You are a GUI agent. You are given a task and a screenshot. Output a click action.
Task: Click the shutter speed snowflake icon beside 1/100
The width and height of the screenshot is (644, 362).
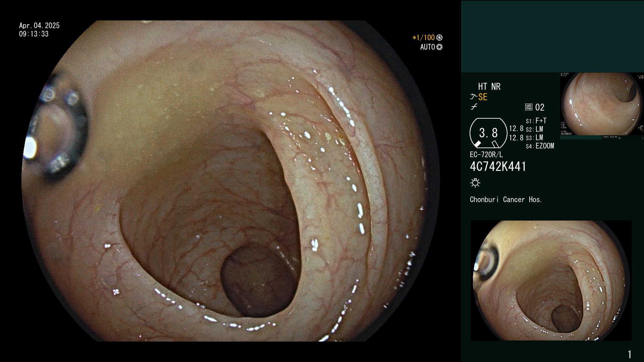[439, 38]
